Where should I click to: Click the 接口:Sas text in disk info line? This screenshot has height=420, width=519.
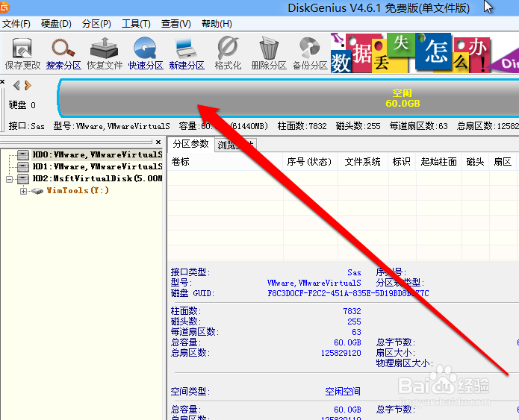click(26, 126)
